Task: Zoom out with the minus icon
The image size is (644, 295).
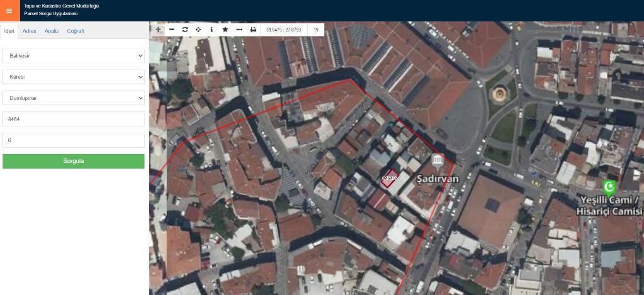Action: (172, 30)
